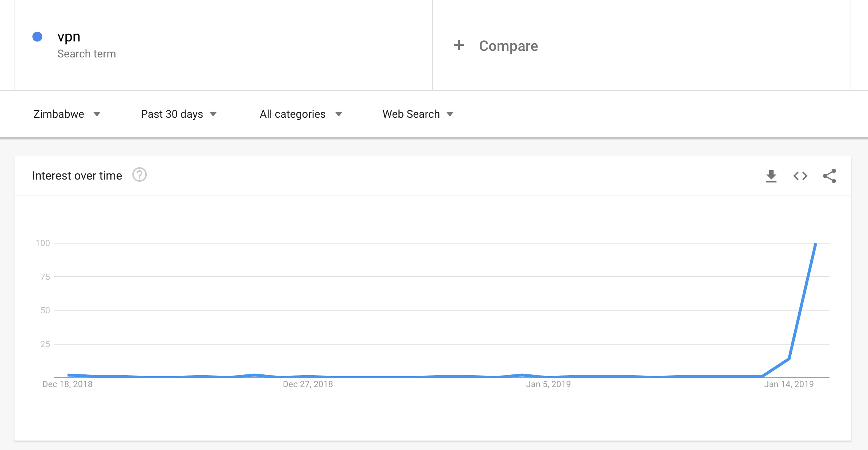Click the Dec 27, 2018 axis label

point(308,384)
